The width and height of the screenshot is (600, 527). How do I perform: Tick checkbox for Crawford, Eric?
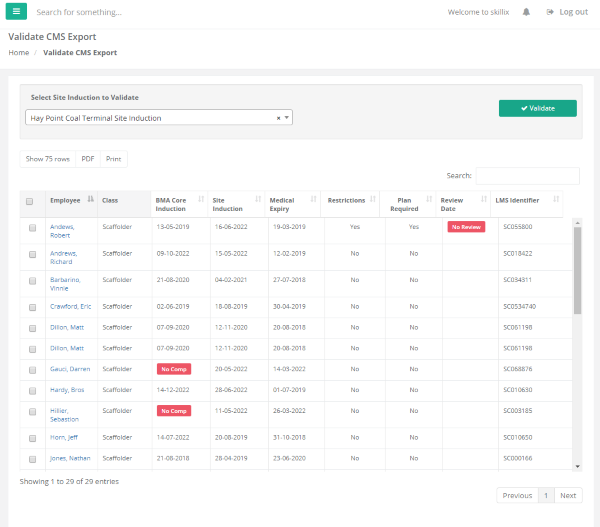tap(33, 307)
